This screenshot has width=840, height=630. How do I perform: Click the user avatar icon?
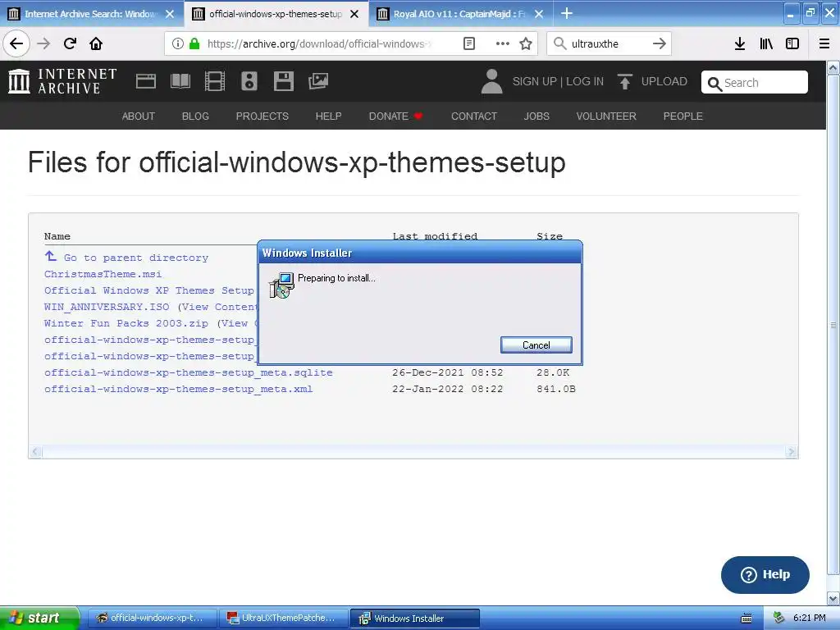(491, 81)
